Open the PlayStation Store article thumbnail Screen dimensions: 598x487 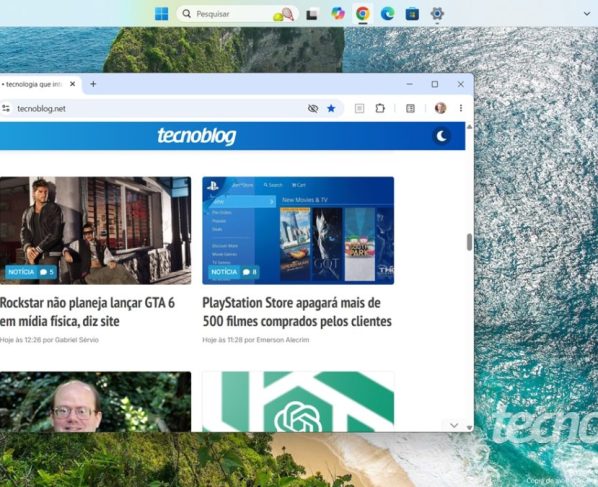point(298,230)
